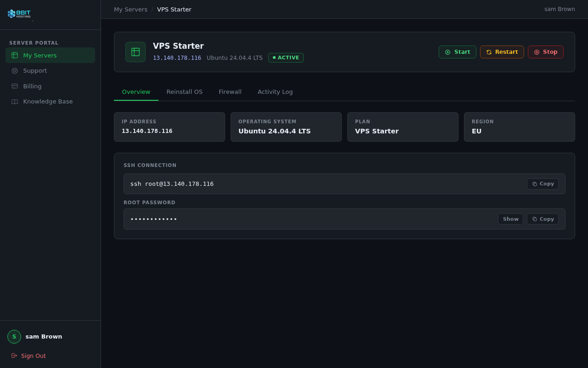The image size is (588, 368).
Task: Copy the root password
Action: click(543, 219)
